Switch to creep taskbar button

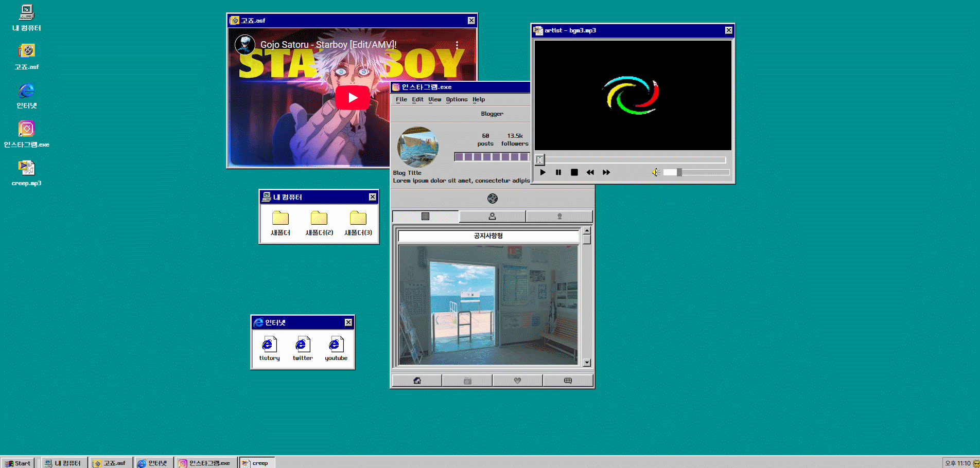click(x=257, y=463)
